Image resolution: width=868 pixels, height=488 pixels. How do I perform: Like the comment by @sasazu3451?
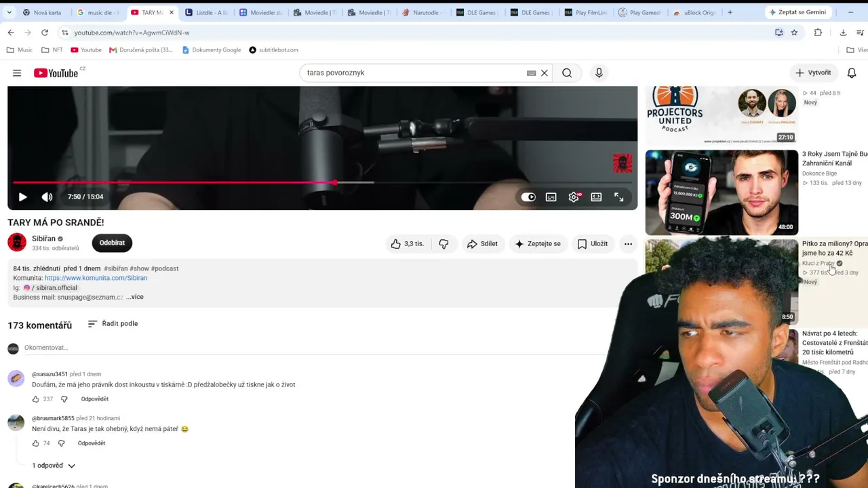[36, 399]
